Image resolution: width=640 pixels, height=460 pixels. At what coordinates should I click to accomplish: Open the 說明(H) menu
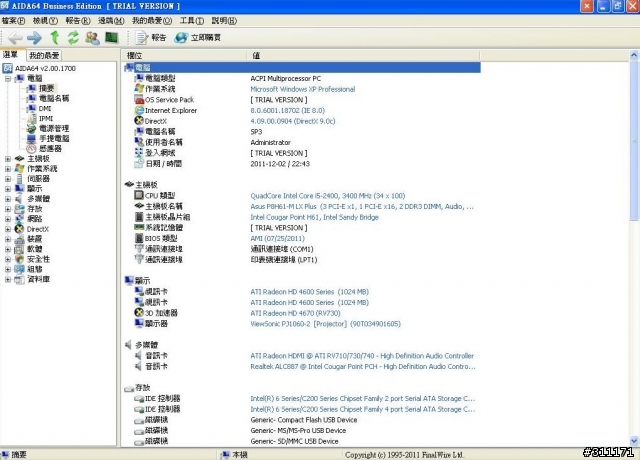point(224,20)
